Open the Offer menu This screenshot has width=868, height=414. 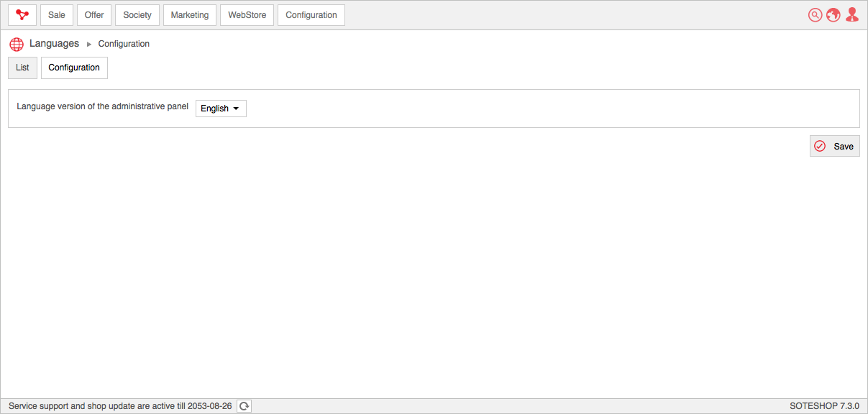click(x=94, y=15)
